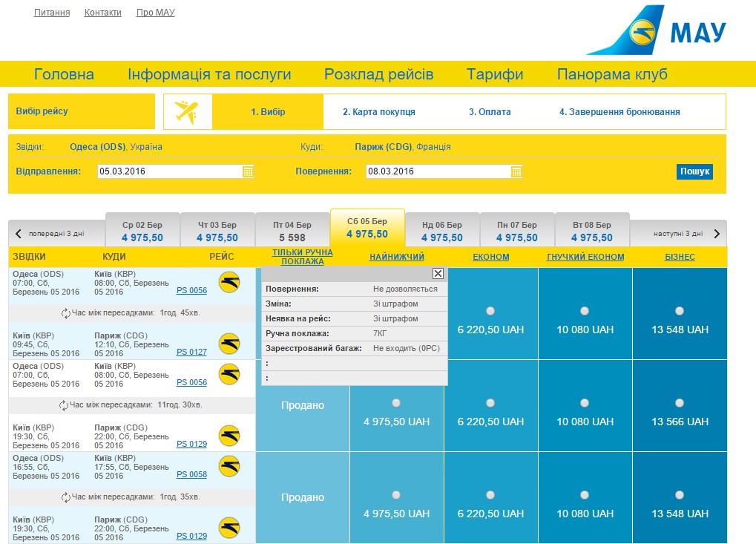Go to previous 3 days arrow
This screenshot has width=756, height=544.
click(x=19, y=234)
